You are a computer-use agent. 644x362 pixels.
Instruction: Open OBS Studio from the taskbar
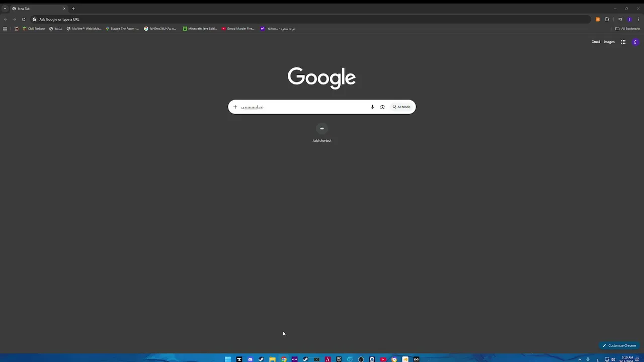pyautogui.click(x=361, y=359)
